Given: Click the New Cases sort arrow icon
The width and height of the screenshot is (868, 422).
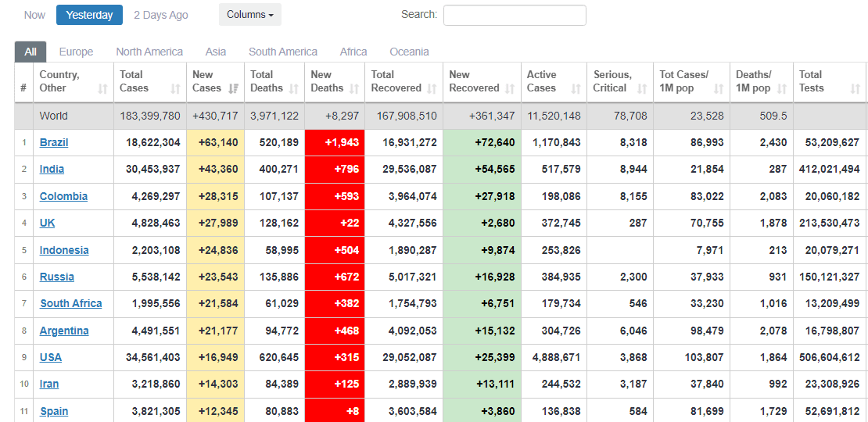Looking at the screenshot, I should [x=233, y=89].
